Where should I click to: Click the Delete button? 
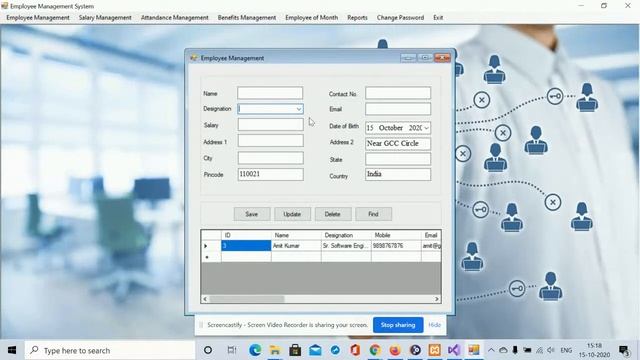pos(333,214)
